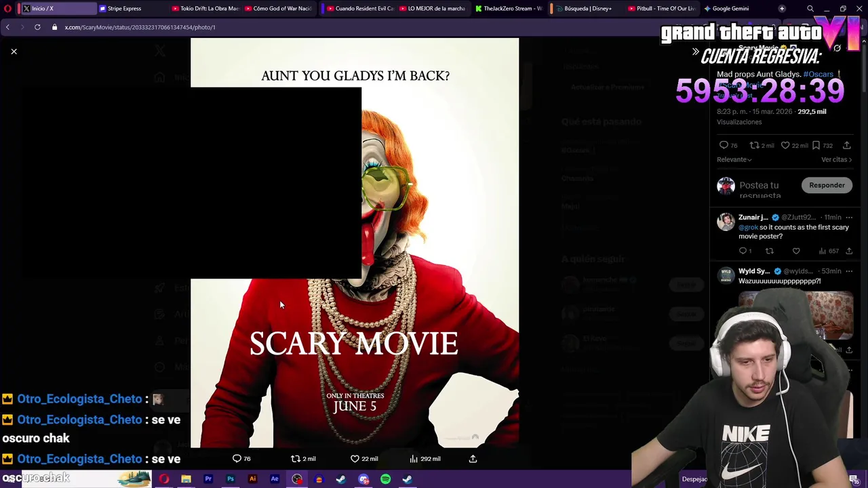Open more options on Zunair's reply
The height and width of the screenshot is (488, 868).
848,218
